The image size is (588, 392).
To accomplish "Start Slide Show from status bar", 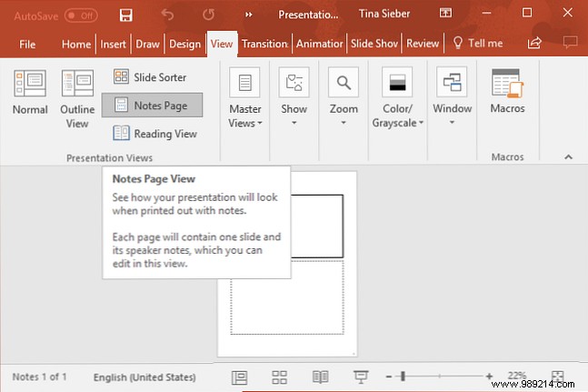I will [361, 377].
